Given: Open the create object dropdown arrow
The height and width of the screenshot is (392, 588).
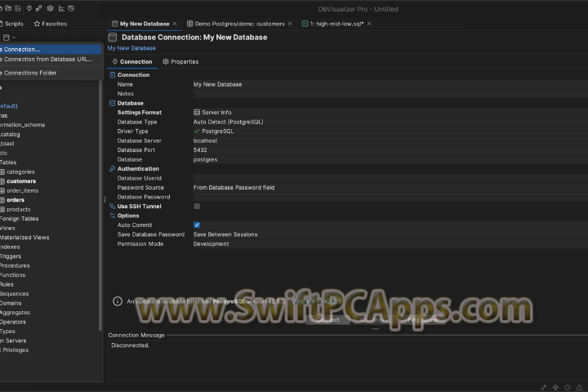Looking at the screenshot, I should (x=14, y=38).
